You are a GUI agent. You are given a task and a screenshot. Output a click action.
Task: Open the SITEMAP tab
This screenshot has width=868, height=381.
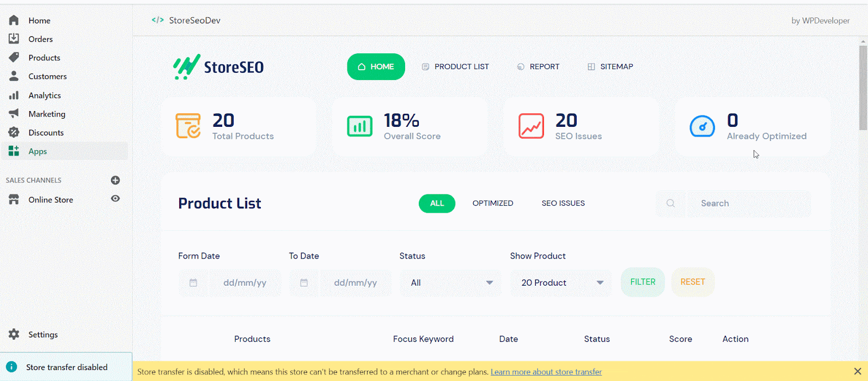[x=610, y=66]
